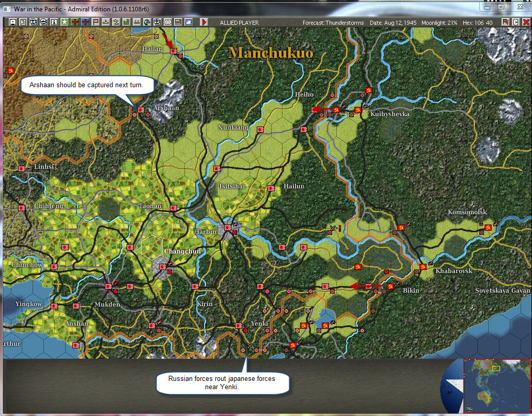The width and height of the screenshot is (532, 416).
Task: Select the Mukden city base marker
Action: click(108, 286)
